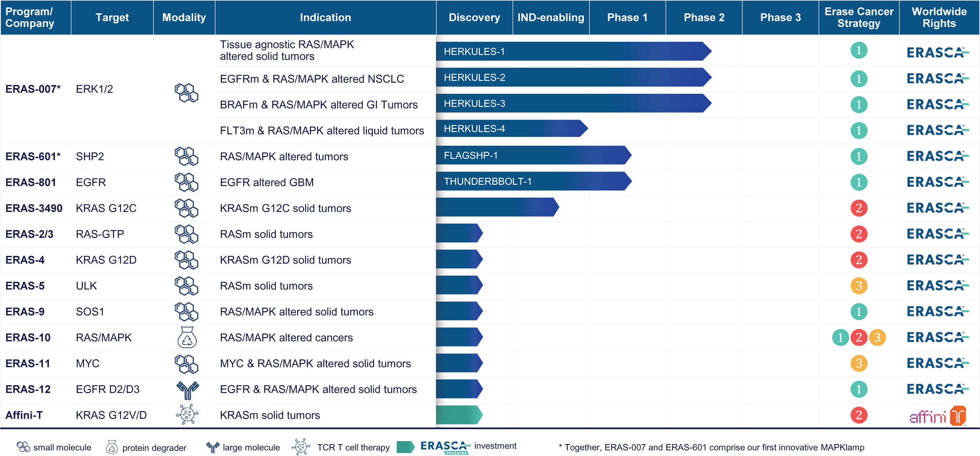980x456 pixels.
Task: Click 'EGFRm & RAS/MAPK altered NSCLC' indication
Action: (x=312, y=79)
